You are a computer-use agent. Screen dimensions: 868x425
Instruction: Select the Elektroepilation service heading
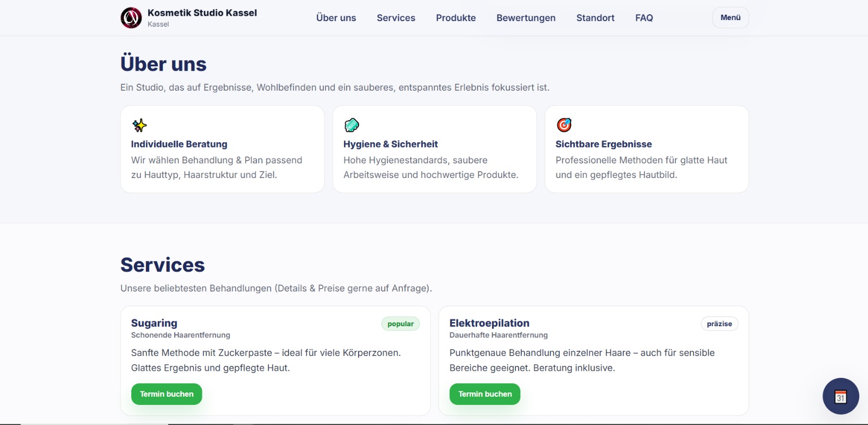point(489,323)
